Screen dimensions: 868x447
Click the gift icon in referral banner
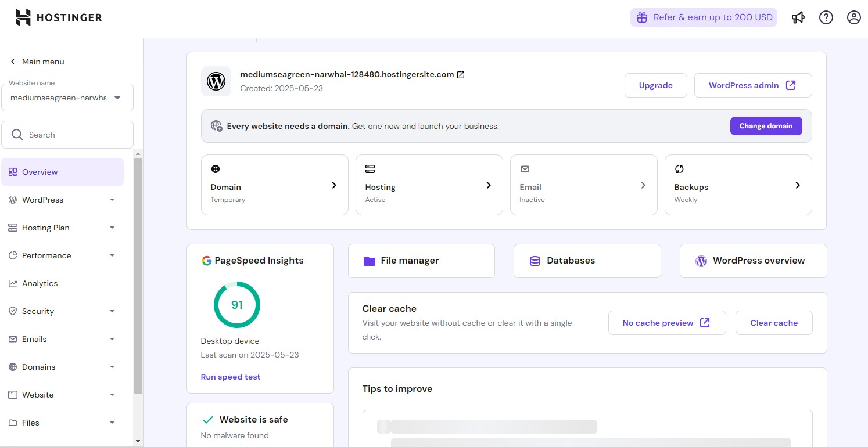click(x=642, y=17)
